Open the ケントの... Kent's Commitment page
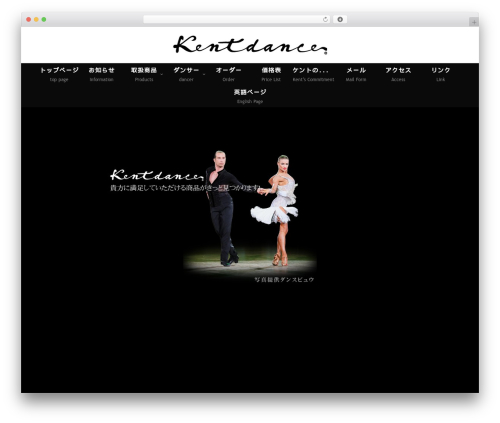 click(313, 74)
